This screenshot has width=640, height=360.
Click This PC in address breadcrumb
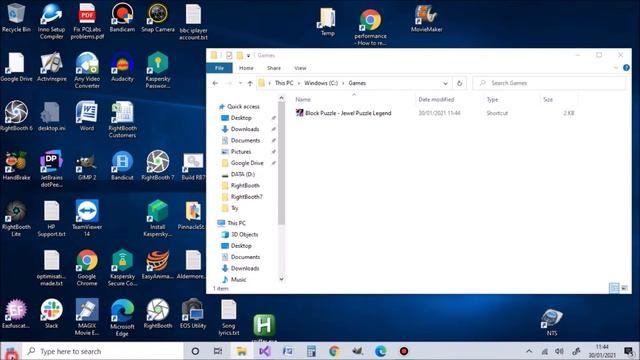284,83
